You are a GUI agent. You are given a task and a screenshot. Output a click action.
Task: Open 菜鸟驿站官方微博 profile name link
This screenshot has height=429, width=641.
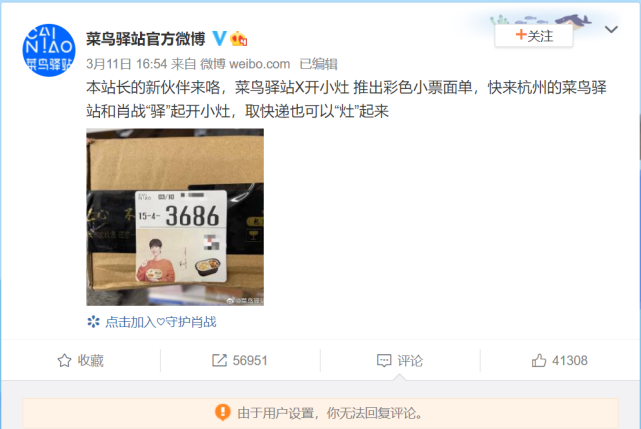tap(146, 39)
